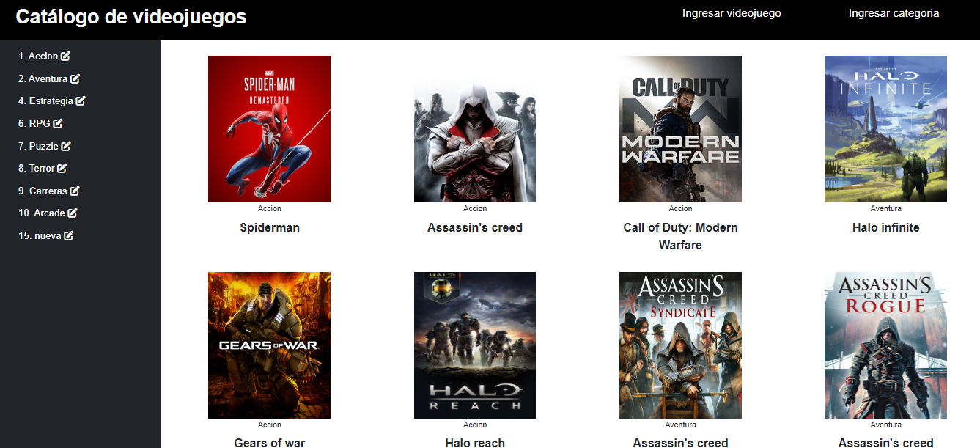Open the Assassin's Creed Rogue cover image
The image size is (980, 448).
click(x=885, y=345)
